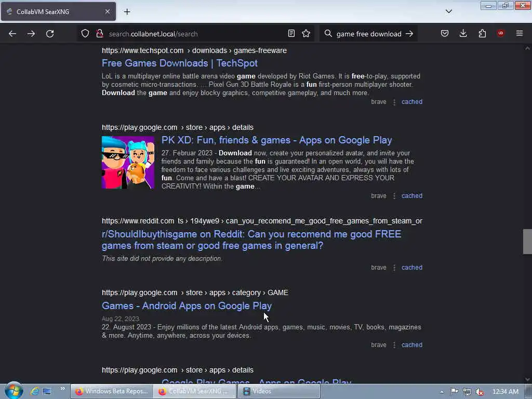The width and height of the screenshot is (532, 399).
Task: Click the 'Aug 22, 2023' date text
Action: point(121,319)
